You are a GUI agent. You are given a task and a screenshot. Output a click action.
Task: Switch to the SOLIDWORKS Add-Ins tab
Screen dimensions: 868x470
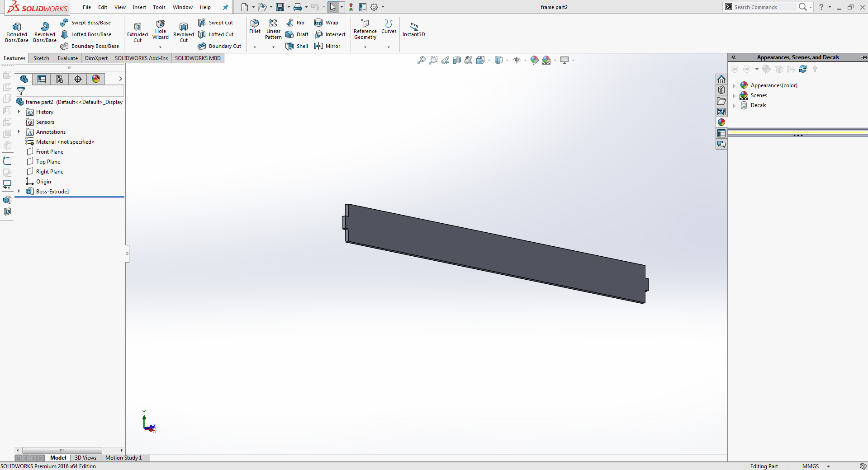pos(141,58)
